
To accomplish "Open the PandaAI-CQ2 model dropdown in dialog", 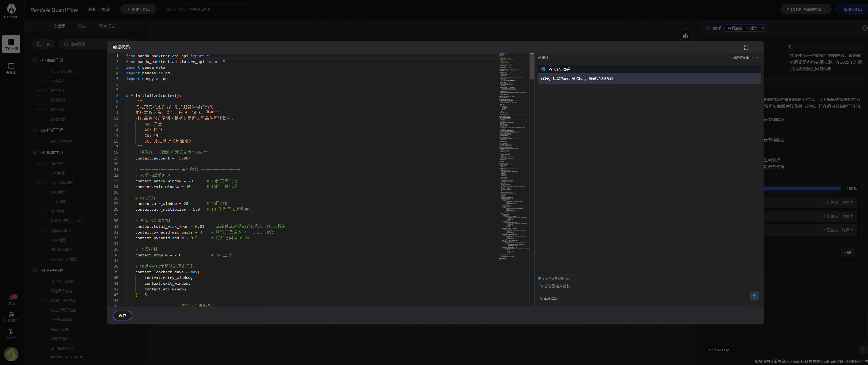I will click(x=549, y=299).
